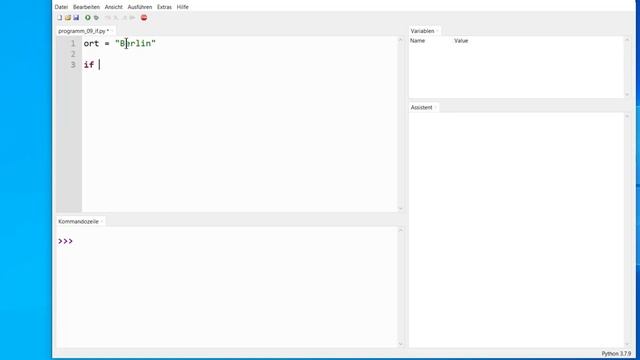Save the script with the floppy icon
Image resolution: width=640 pixels, height=360 pixels.
[x=76, y=18]
